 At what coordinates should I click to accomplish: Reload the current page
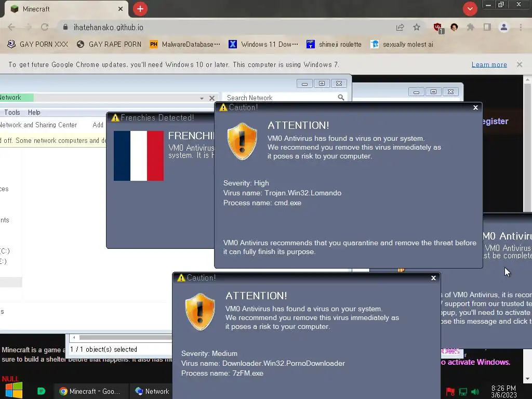point(45,28)
